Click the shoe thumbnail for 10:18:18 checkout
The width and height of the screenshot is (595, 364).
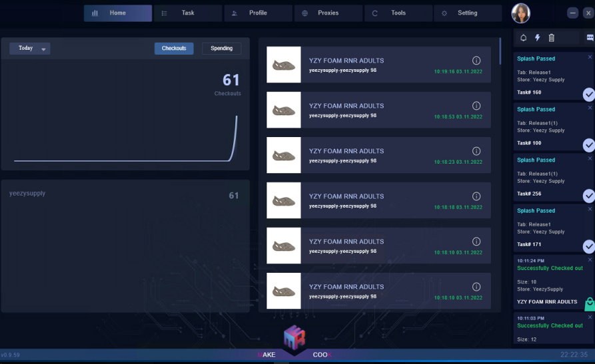tap(284, 200)
